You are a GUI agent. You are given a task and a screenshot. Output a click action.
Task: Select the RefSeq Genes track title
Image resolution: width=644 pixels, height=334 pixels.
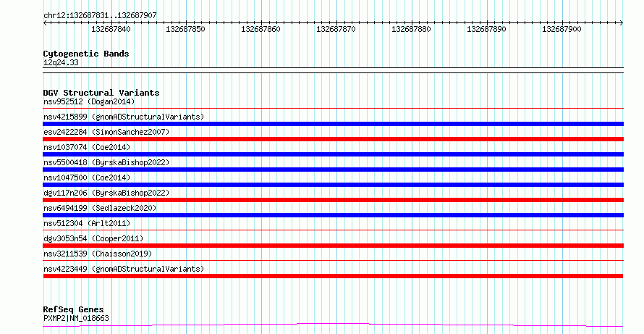click(x=74, y=309)
